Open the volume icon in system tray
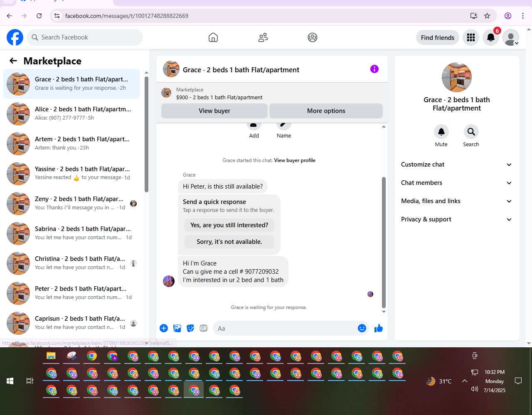The height and width of the screenshot is (415, 532). coord(475,389)
